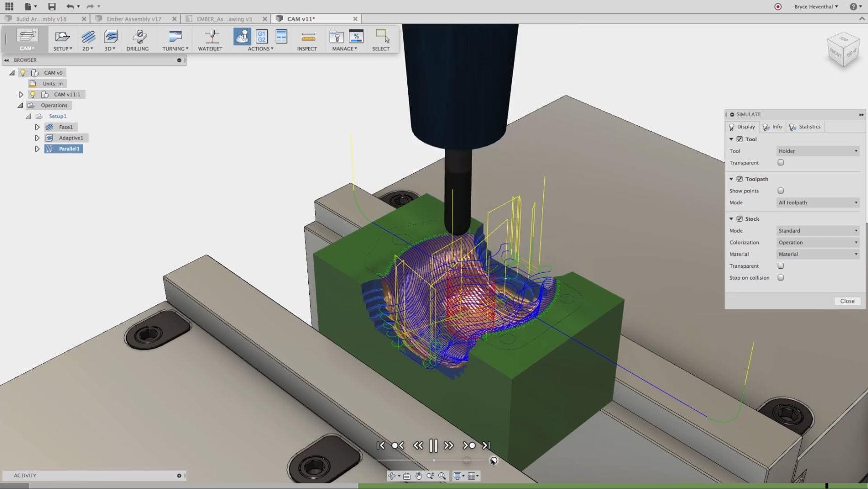Enable Show points checkbox
Image resolution: width=868 pixels, height=489 pixels.
coord(780,191)
